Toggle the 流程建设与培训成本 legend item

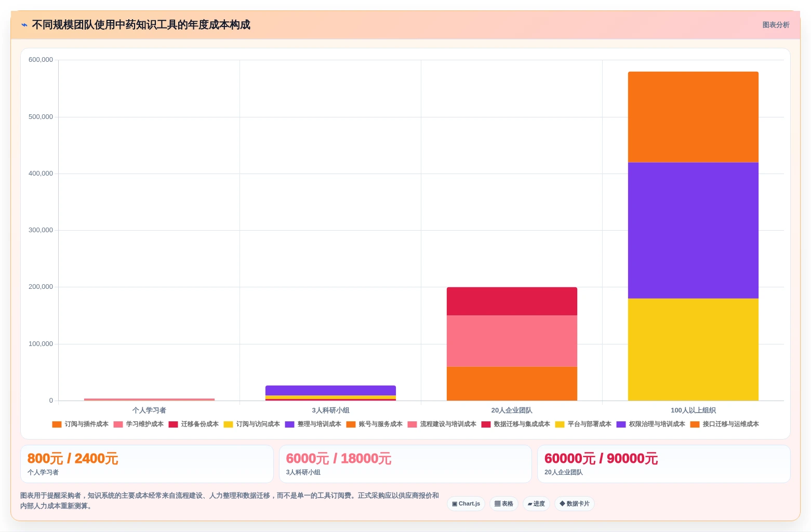click(442, 424)
